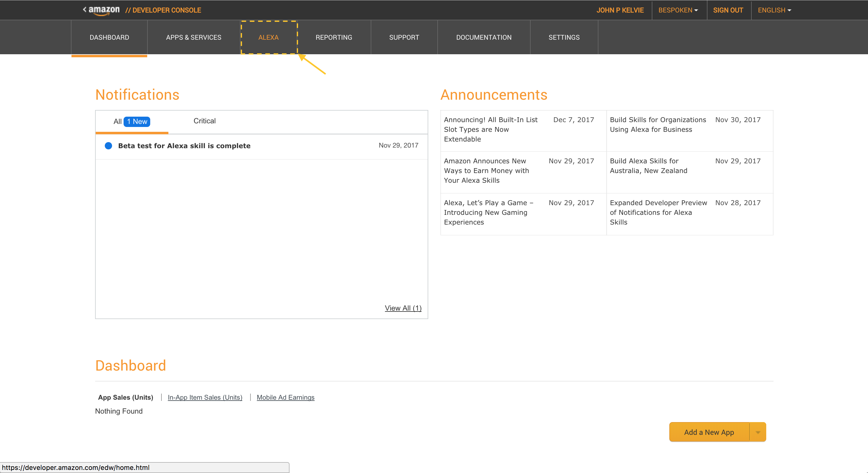Click Nov 28, 2017 announcement date
The height and width of the screenshot is (473, 868).
[738, 203]
